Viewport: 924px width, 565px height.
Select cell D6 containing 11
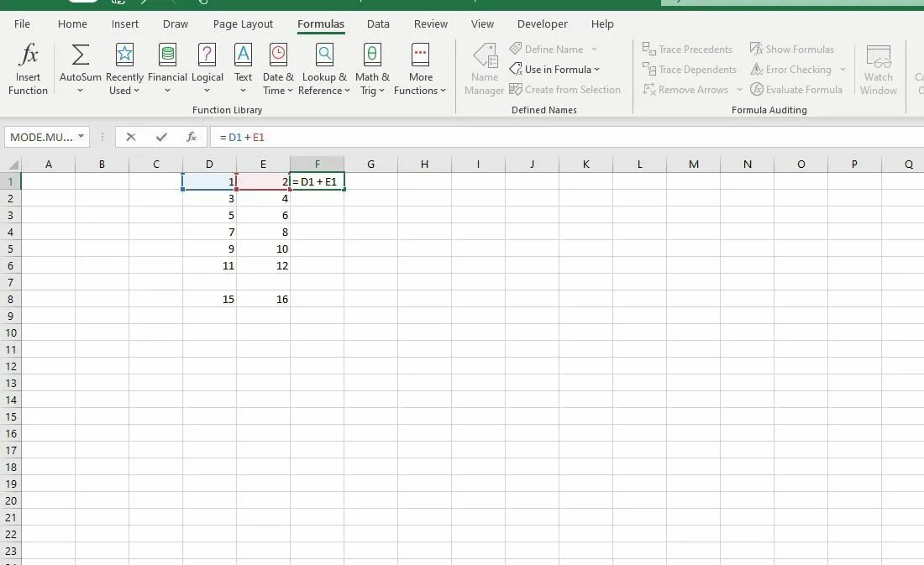tap(209, 265)
